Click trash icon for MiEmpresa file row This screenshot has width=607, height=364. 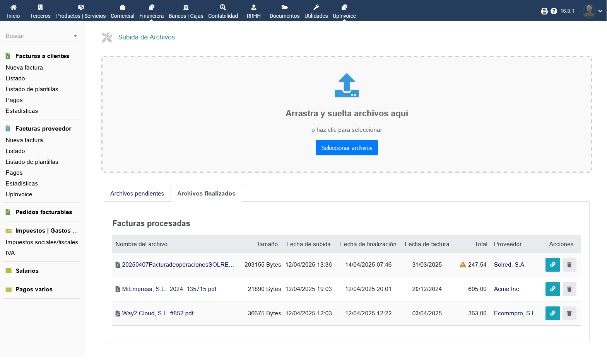click(x=569, y=289)
